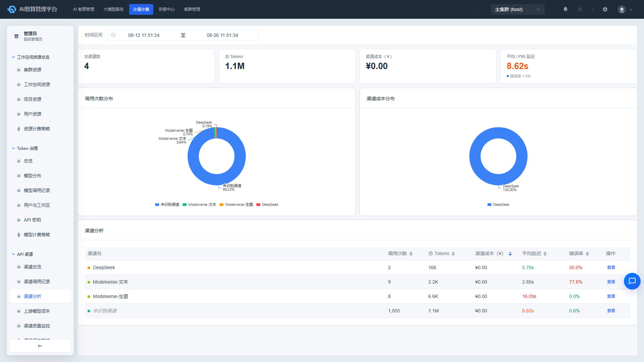The width and height of the screenshot is (644, 362).
Task: Open the notifications bell icon
Action: coord(566,9)
